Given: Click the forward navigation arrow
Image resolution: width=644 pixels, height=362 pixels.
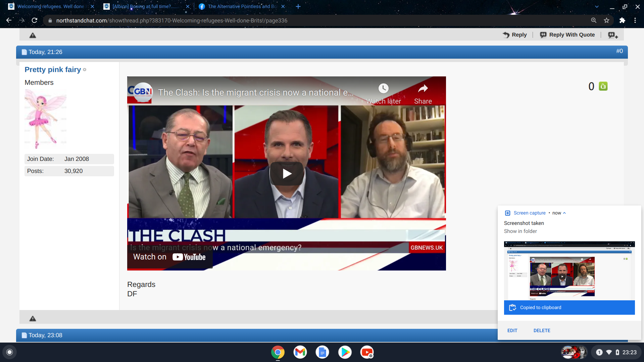Looking at the screenshot, I should [22, 20].
